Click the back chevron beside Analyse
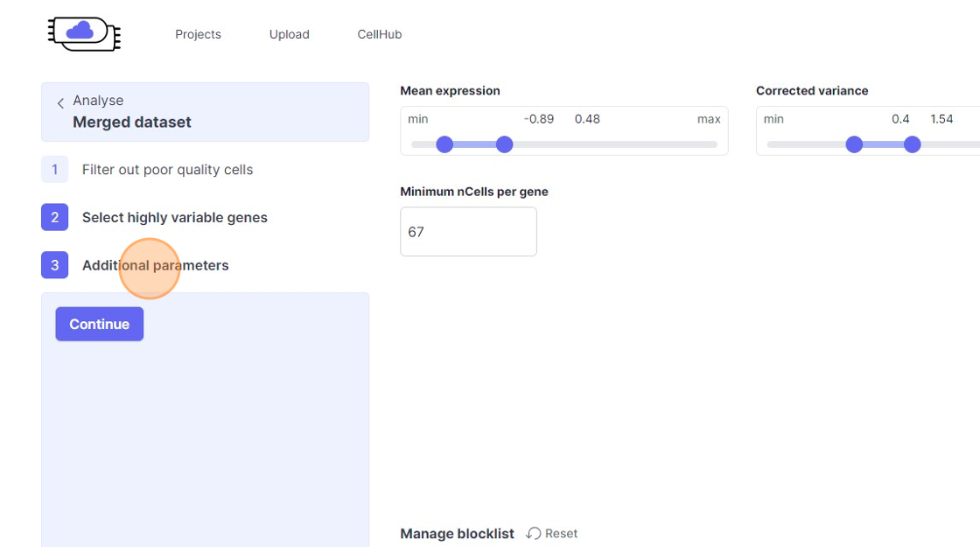The image size is (980, 547). click(60, 103)
